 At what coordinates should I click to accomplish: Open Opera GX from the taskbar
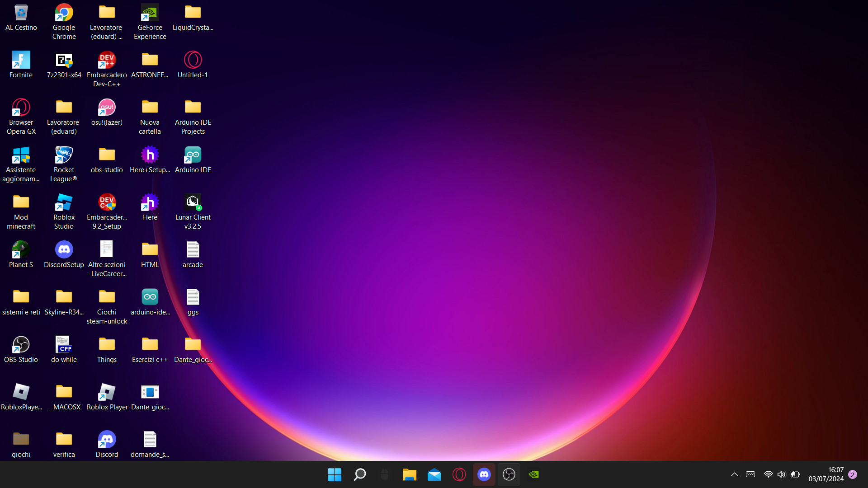[x=459, y=474]
